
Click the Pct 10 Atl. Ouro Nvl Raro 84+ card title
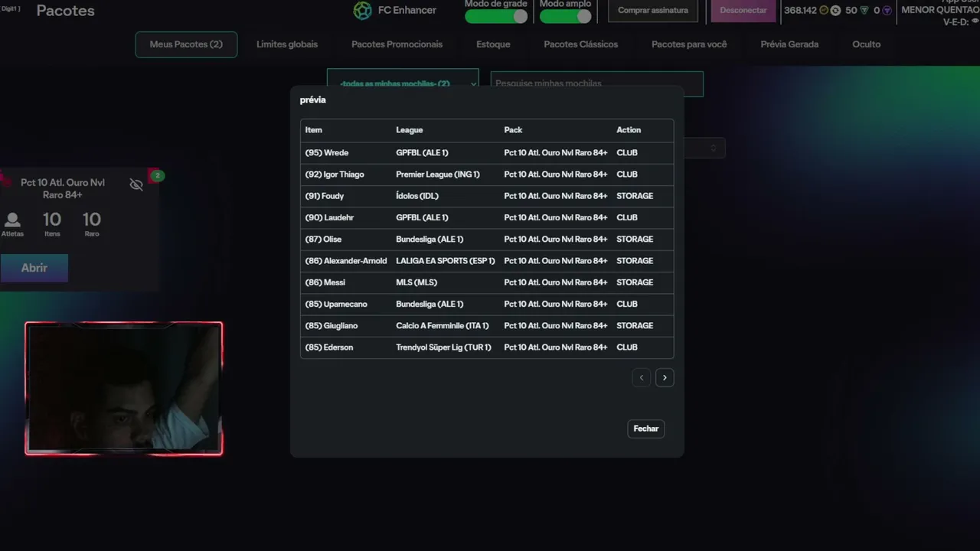63,189
